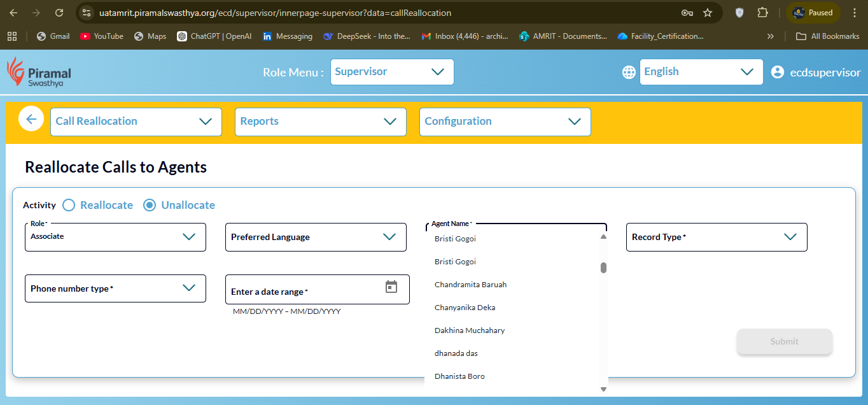Open the Phone number type dropdown
The height and width of the screenshot is (405, 868).
pos(115,288)
